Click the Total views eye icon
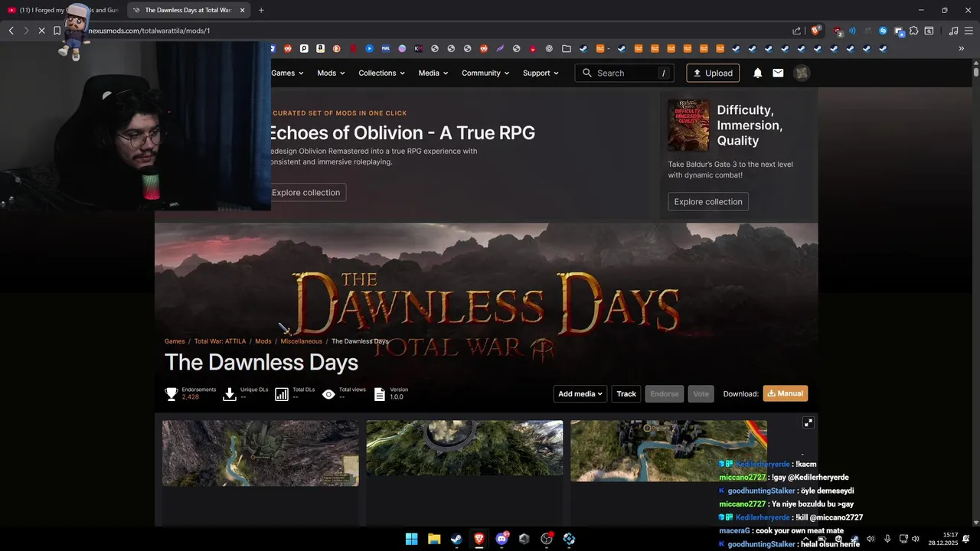Image resolution: width=980 pixels, height=551 pixels. click(328, 394)
